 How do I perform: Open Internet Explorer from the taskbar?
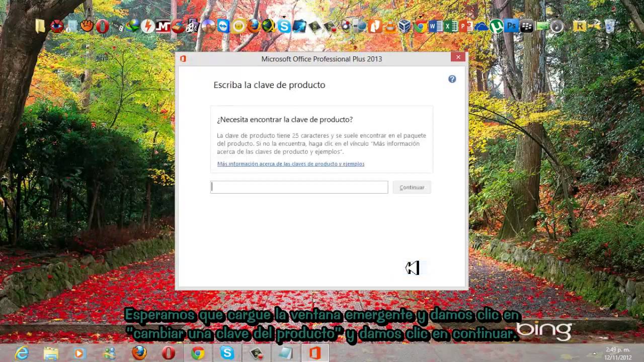click(x=22, y=353)
